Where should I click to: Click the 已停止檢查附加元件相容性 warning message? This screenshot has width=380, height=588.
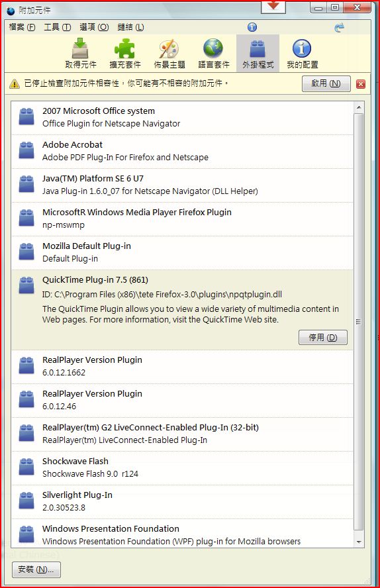tap(126, 83)
